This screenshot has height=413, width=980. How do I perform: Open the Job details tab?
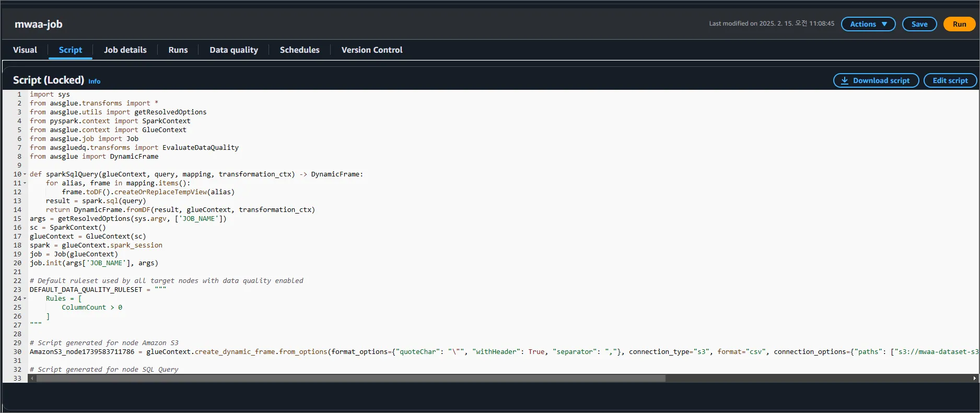tap(125, 50)
